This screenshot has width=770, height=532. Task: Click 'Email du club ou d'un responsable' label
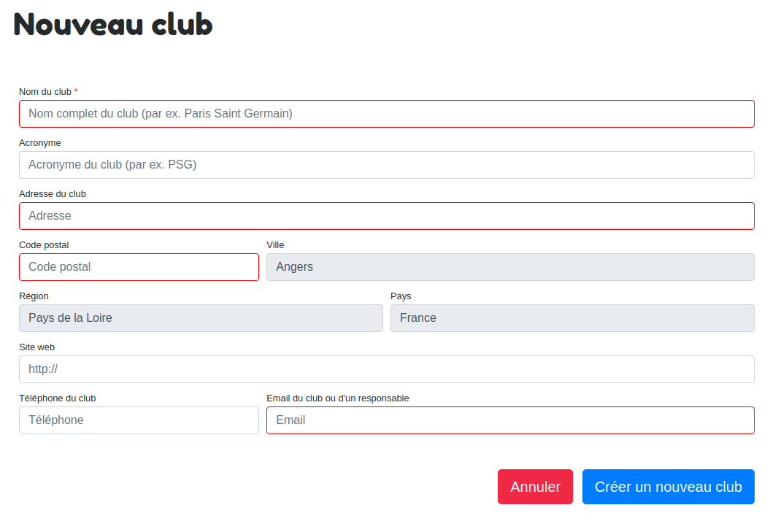click(338, 398)
